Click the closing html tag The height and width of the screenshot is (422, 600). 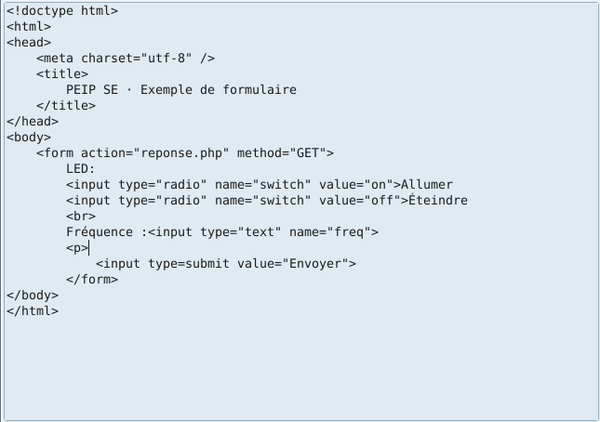(33, 311)
